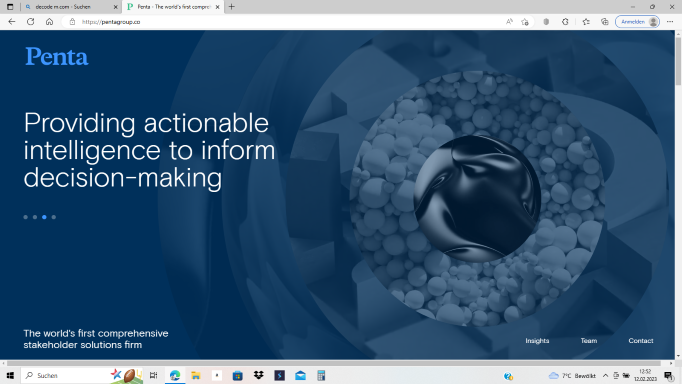Open the Team link
Screen dimensions: 682x384
[589, 341]
